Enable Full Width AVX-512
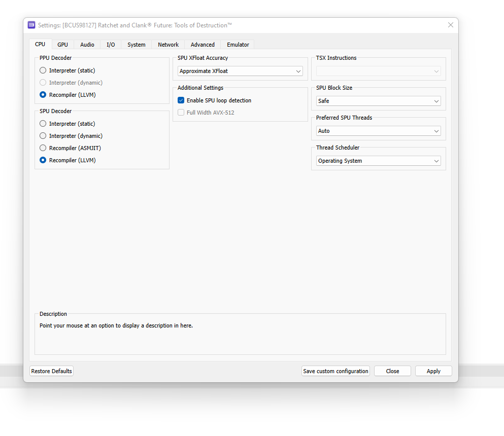Image resolution: width=504 pixels, height=436 pixels. click(x=181, y=112)
